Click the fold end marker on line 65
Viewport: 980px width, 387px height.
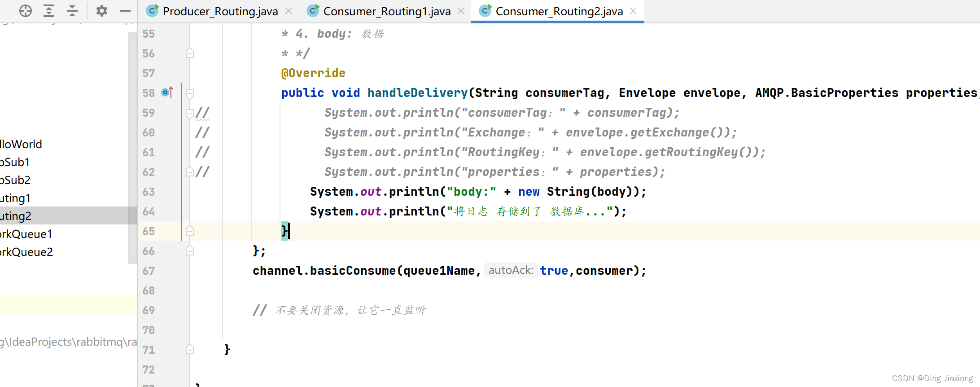click(x=190, y=231)
